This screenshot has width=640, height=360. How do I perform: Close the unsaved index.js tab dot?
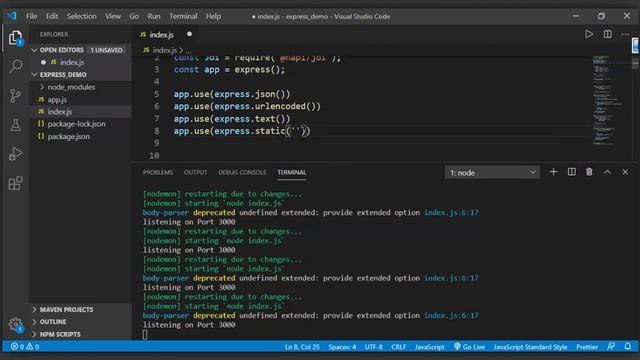click(189, 34)
